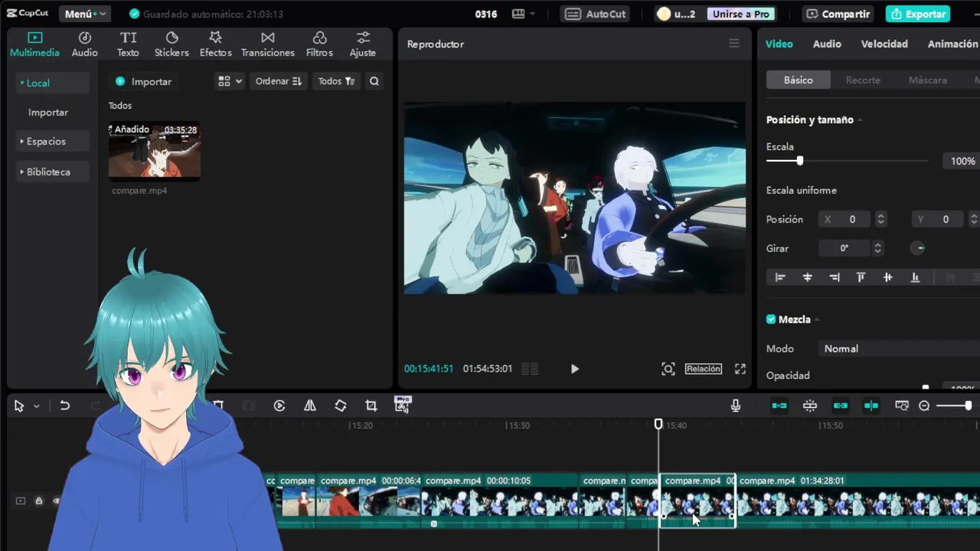Click the player snapshot focus icon

(668, 369)
